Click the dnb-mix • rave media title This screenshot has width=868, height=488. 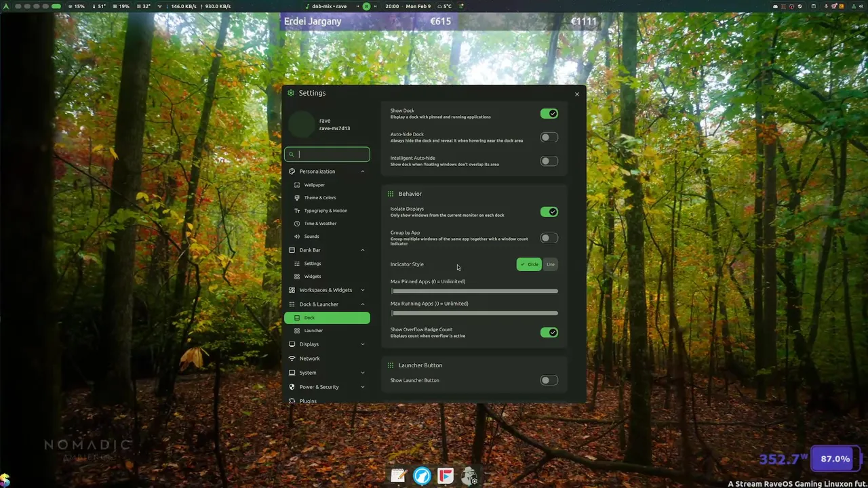(x=329, y=6)
